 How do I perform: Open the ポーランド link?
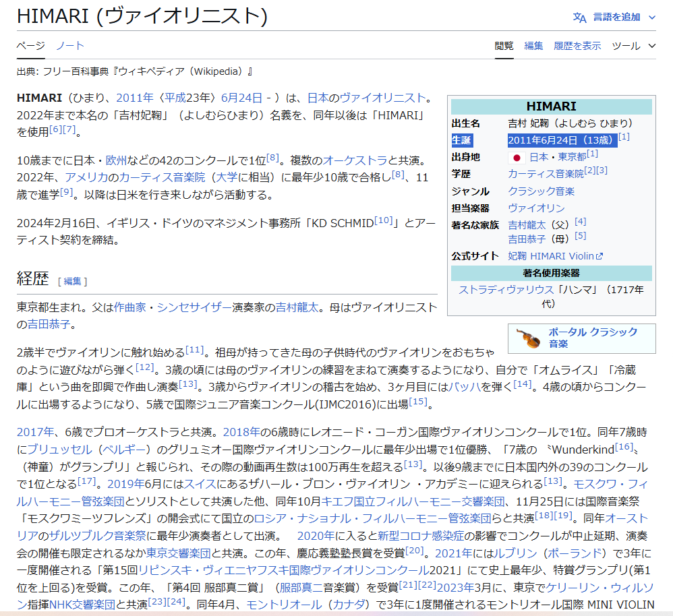pos(575,553)
